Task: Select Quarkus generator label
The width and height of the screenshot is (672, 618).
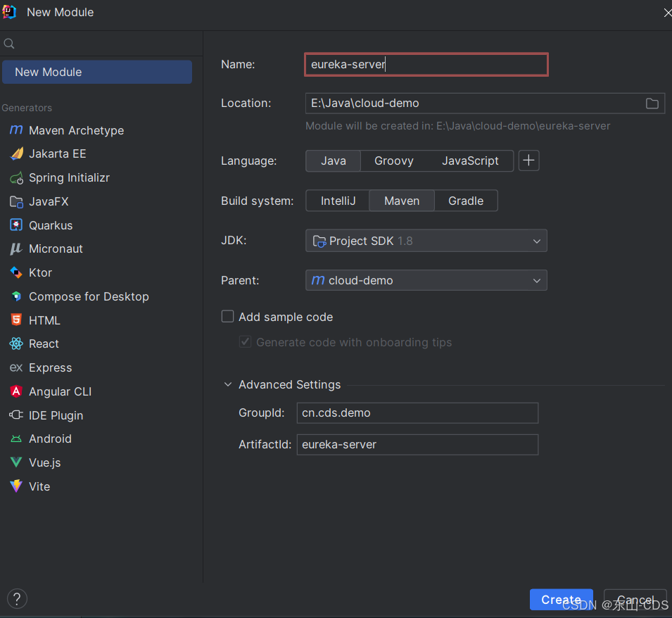Action: tap(51, 225)
